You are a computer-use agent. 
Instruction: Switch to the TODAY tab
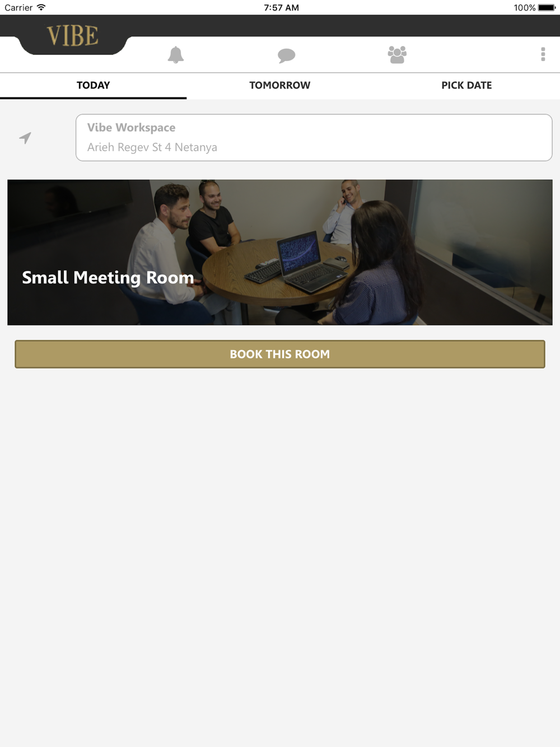pos(93,85)
